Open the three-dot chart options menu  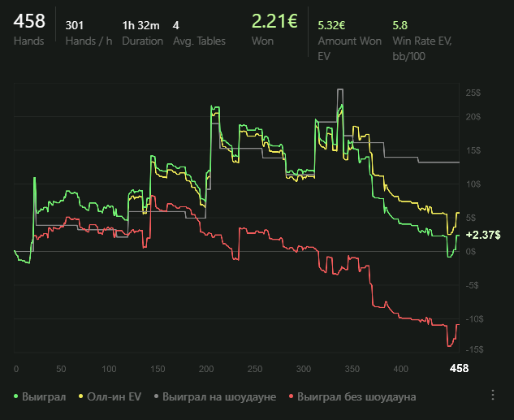493,395
